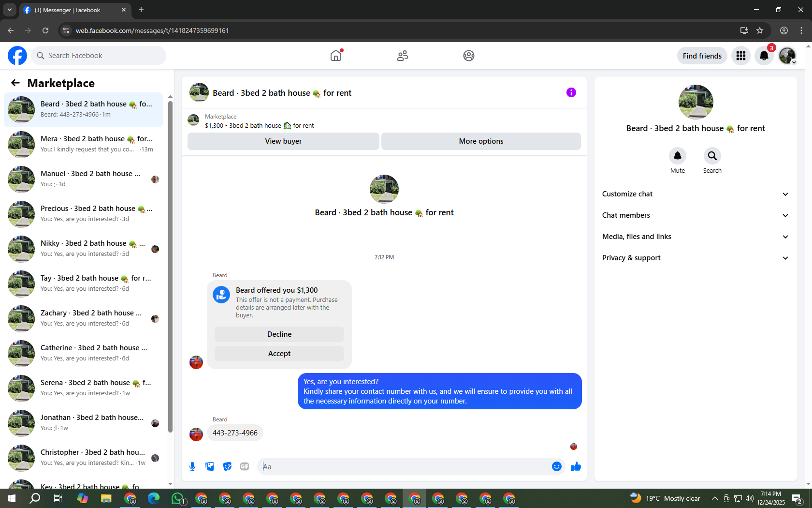
Task: Mute the conversation with bell icon
Action: point(678,156)
